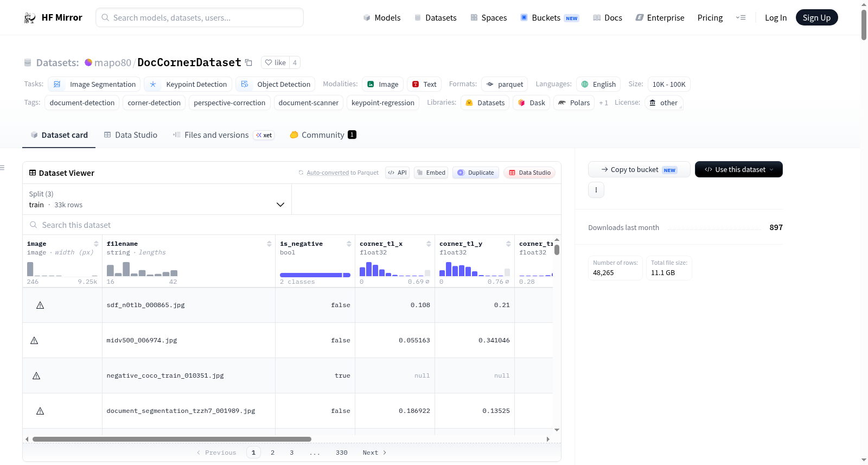The image size is (868, 465).
Task: Click the mapo80 user avatar icon
Action: coord(88,62)
